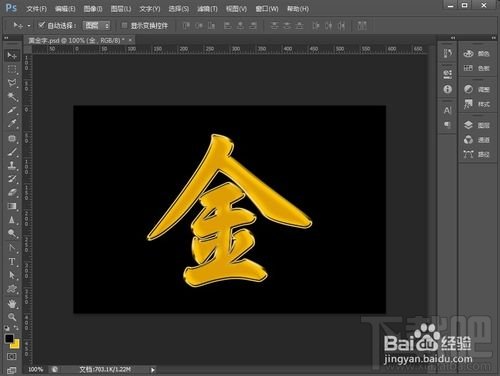Open the Move tool preset picker arrow
The image size is (500, 376).
29,26
